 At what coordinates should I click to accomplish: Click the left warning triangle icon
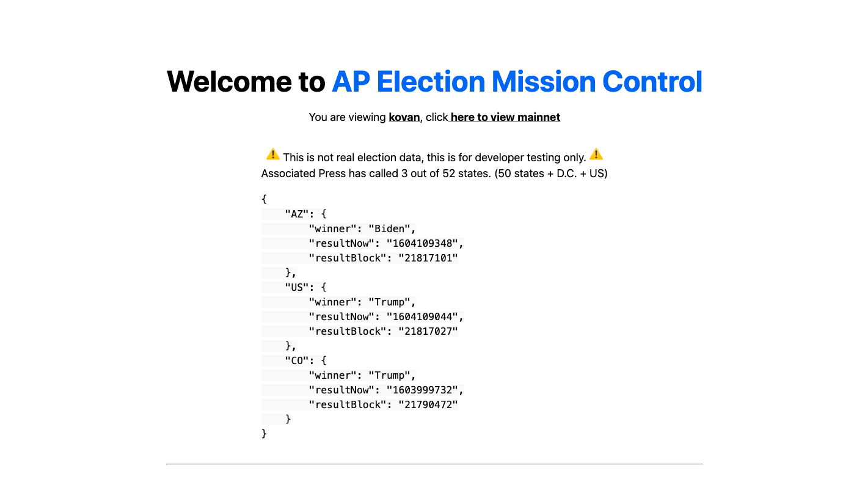pyautogui.click(x=272, y=155)
